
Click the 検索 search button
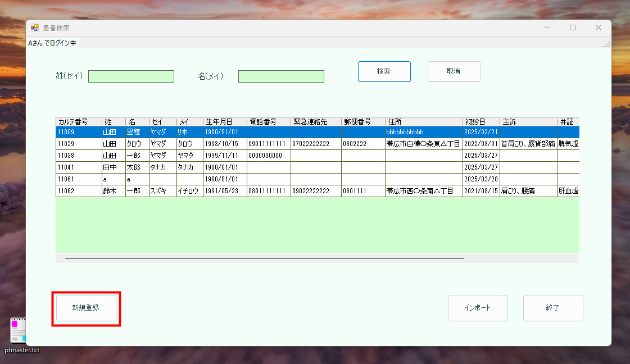click(x=384, y=71)
